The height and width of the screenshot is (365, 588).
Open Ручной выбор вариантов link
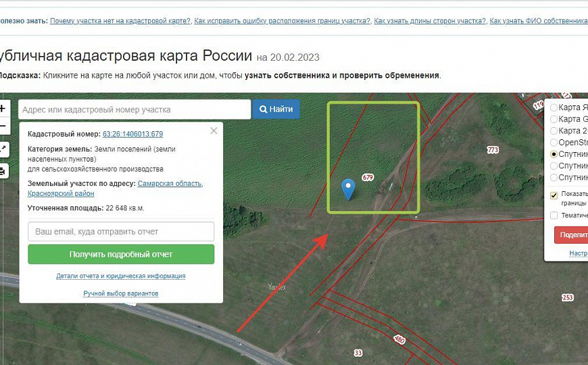click(x=121, y=293)
